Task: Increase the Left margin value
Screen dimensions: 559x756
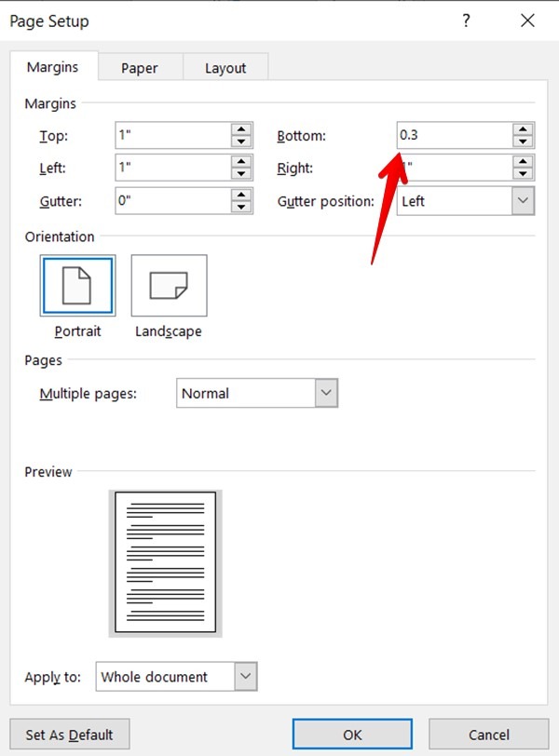Action: (241, 161)
